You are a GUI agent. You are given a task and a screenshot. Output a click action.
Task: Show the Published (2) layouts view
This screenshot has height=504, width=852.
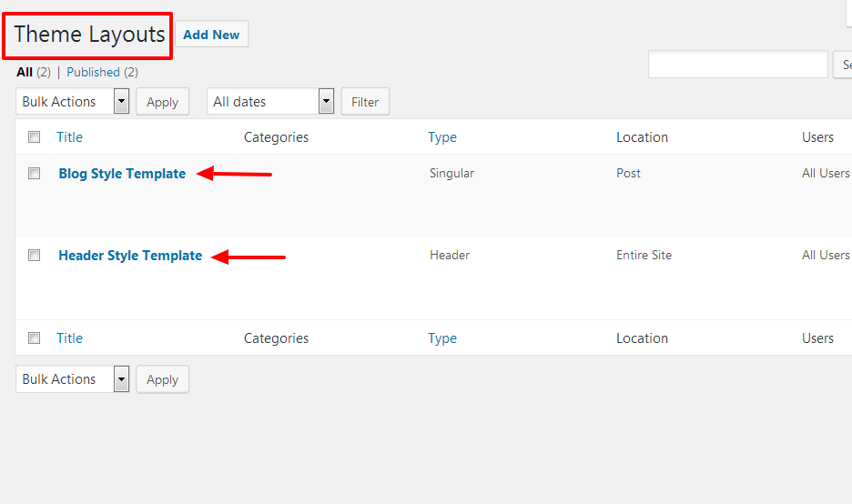(x=102, y=72)
